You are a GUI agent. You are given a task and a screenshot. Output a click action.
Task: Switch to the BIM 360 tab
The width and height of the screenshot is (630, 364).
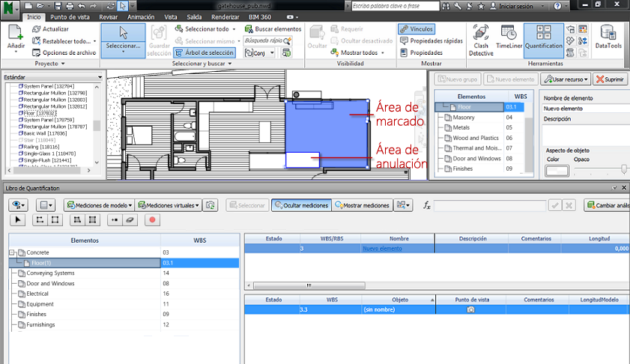pos(259,17)
